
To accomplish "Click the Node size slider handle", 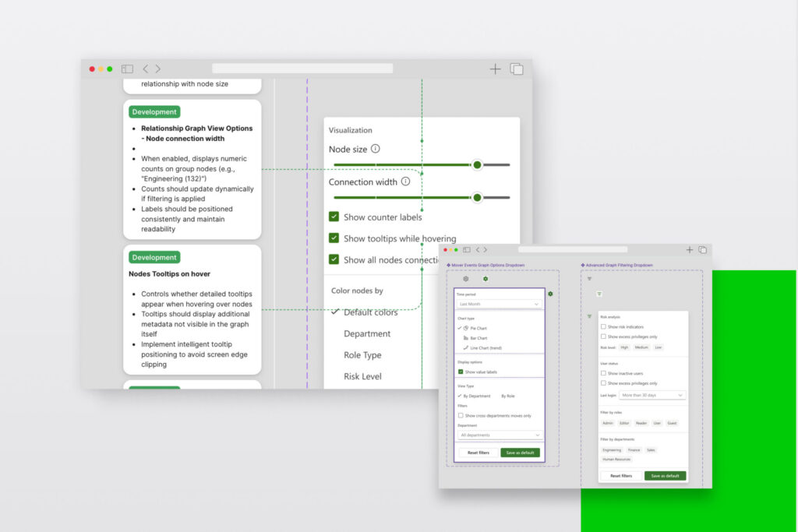I will tap(477, 165).
